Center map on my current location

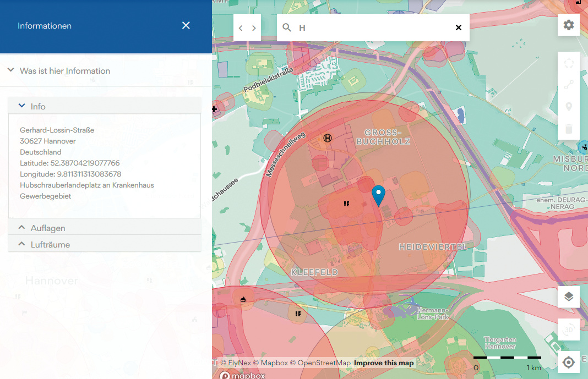569,362
